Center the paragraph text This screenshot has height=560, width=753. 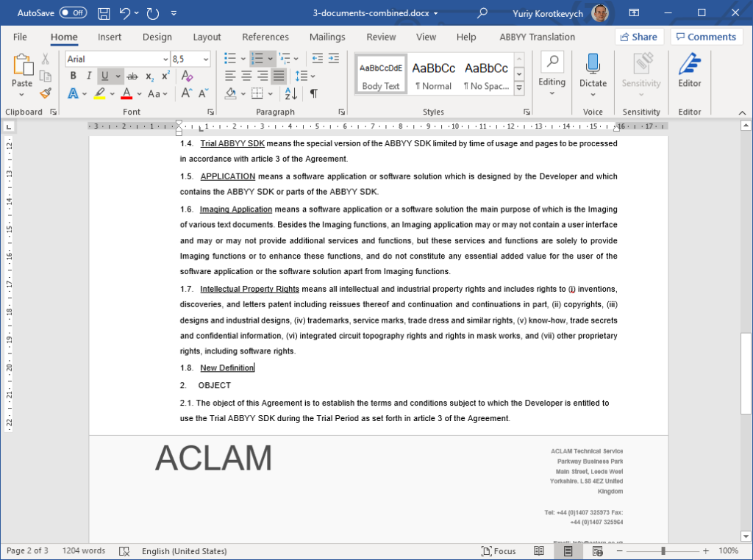[247, 76]
